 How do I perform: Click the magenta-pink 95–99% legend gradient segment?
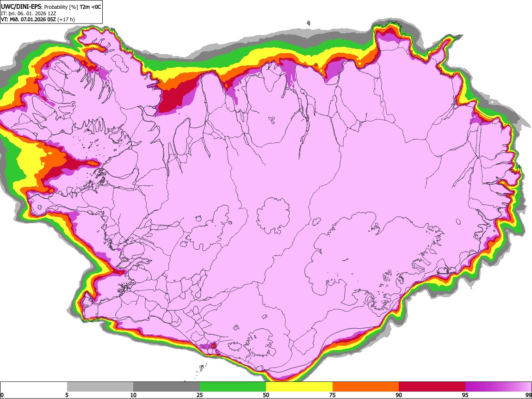[498, 387]
